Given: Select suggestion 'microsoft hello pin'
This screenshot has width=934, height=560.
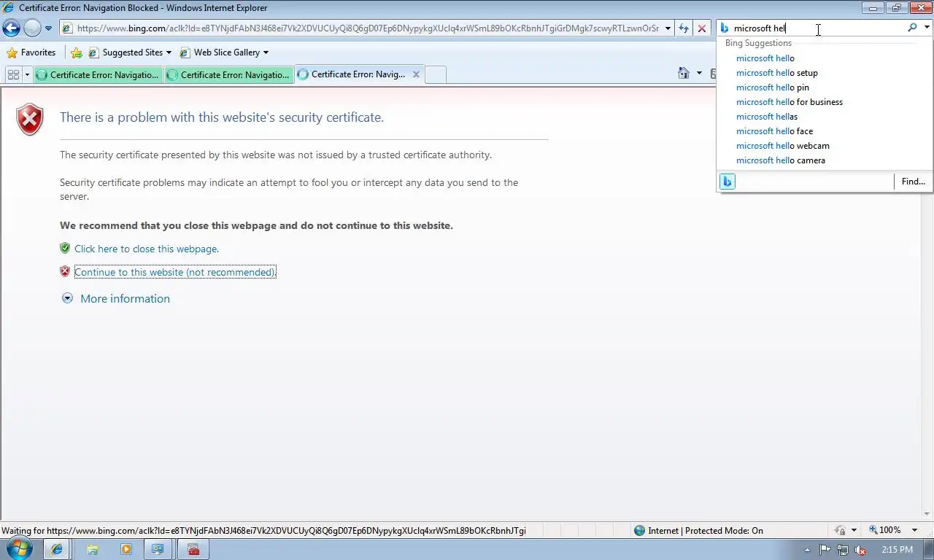Looking at the screenshot, I should (x=773, y=87).
